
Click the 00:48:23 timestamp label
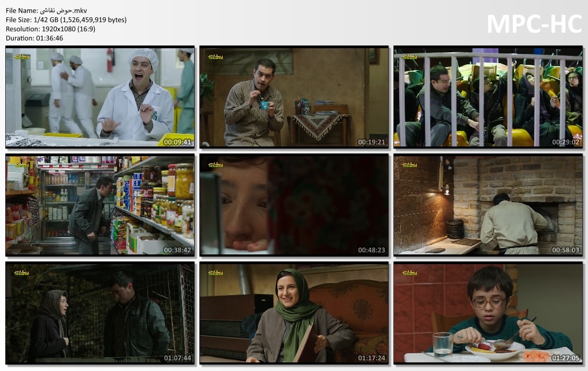click(x=372, y=250)
